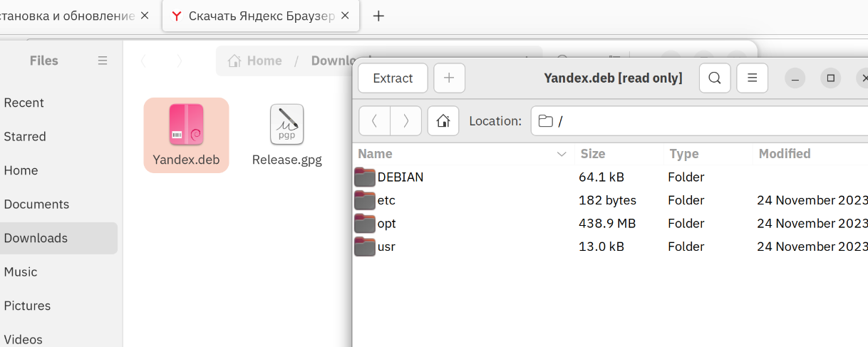Open Music in Files sidebar
This screenshot has height=347, width=868.
pyautogui.click(x=58, y=271)
